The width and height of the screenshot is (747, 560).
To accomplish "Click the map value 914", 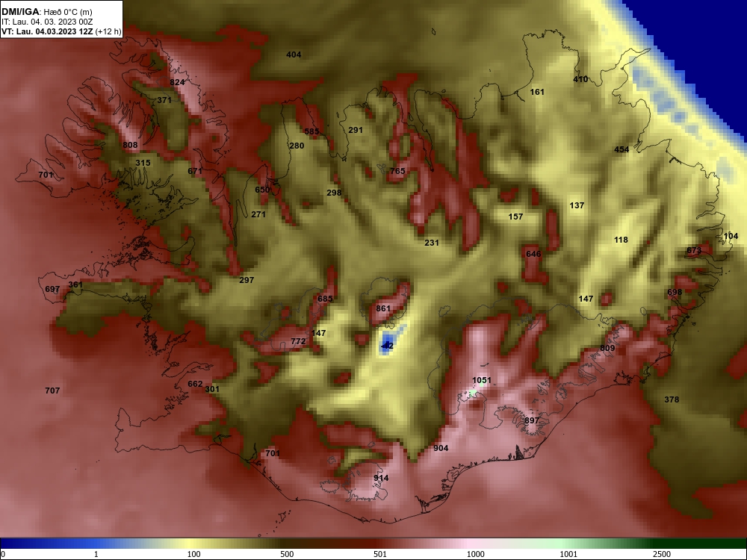I will (381, 478).
